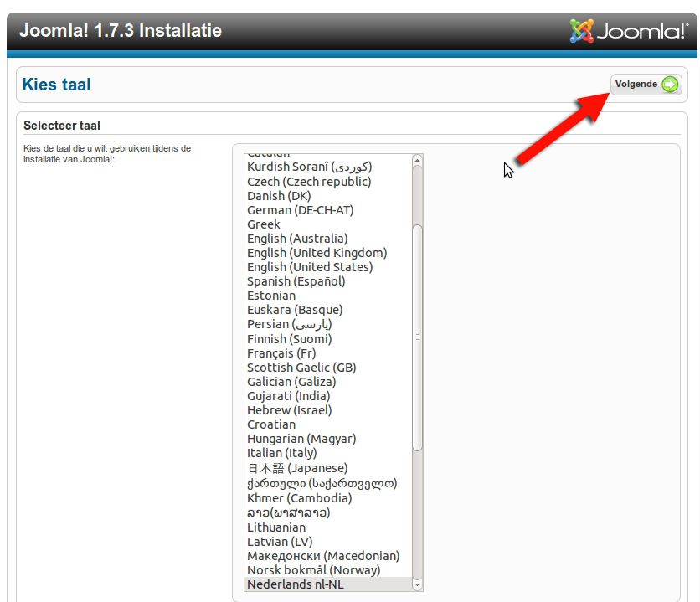Screen dimensions: 700x602
Task: Select Euskara (Basque) language
Action: pos(328,310)
